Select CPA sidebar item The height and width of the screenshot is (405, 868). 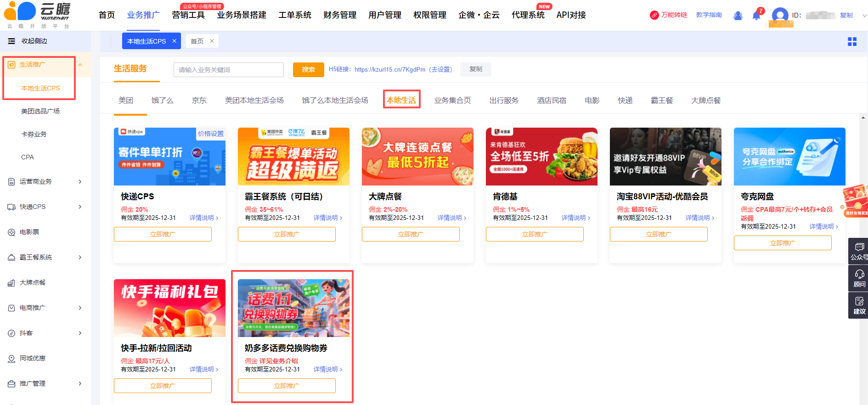[28, 157]
